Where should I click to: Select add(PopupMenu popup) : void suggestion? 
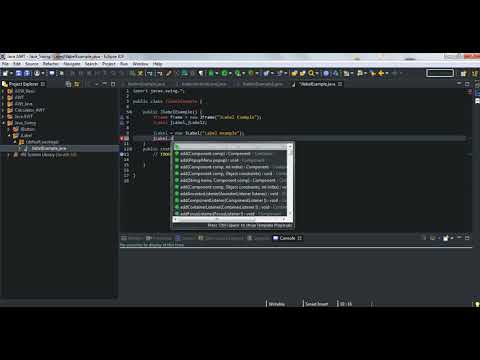[x=230, y=160]
